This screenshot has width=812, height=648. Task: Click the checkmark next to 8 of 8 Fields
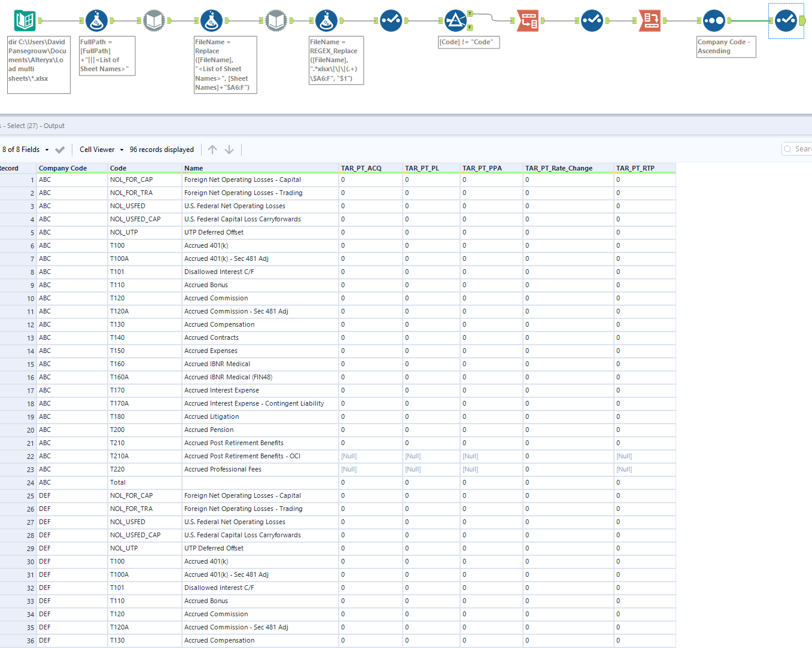point(60,150)
